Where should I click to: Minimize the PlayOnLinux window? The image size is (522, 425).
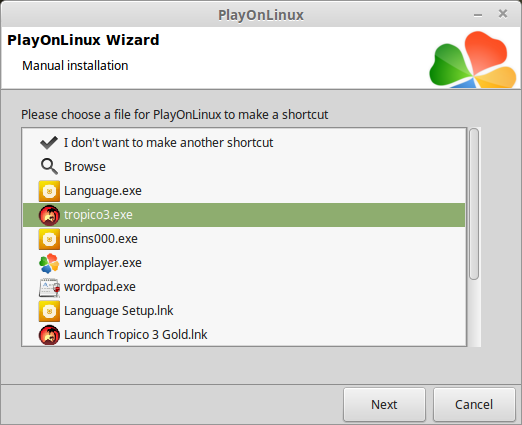pyautogui.click(x=478, y=15)
